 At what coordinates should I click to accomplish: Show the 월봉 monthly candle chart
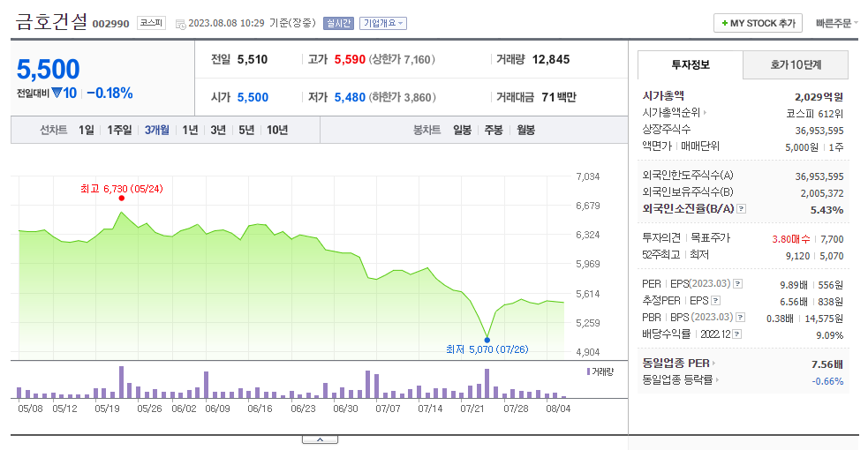tap(526, 130)
